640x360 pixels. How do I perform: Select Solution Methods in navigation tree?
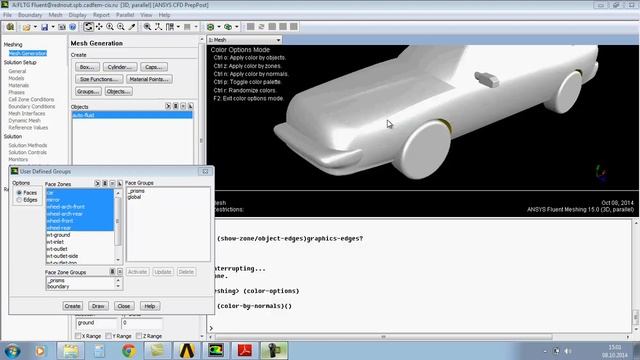[x=28, y=145]
